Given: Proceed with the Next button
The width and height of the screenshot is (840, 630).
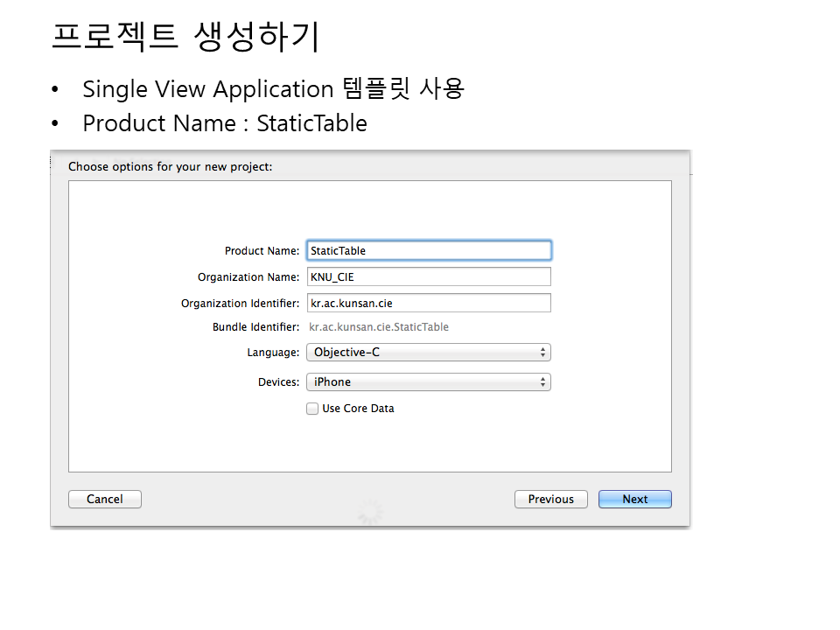Looking at the screenshot, I should pos(635,499).
